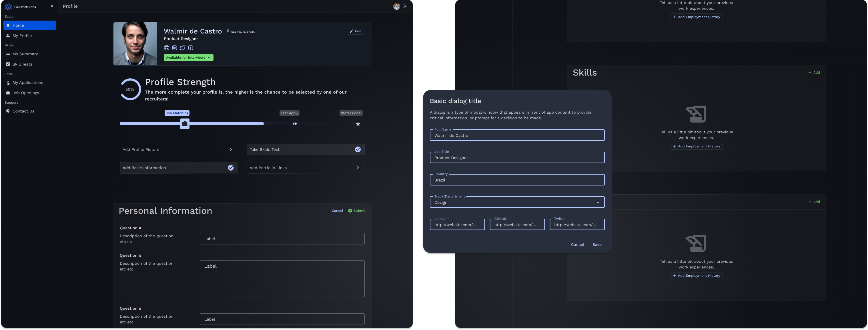Click the empty-state icon in the bottom section

pos(696,244)
